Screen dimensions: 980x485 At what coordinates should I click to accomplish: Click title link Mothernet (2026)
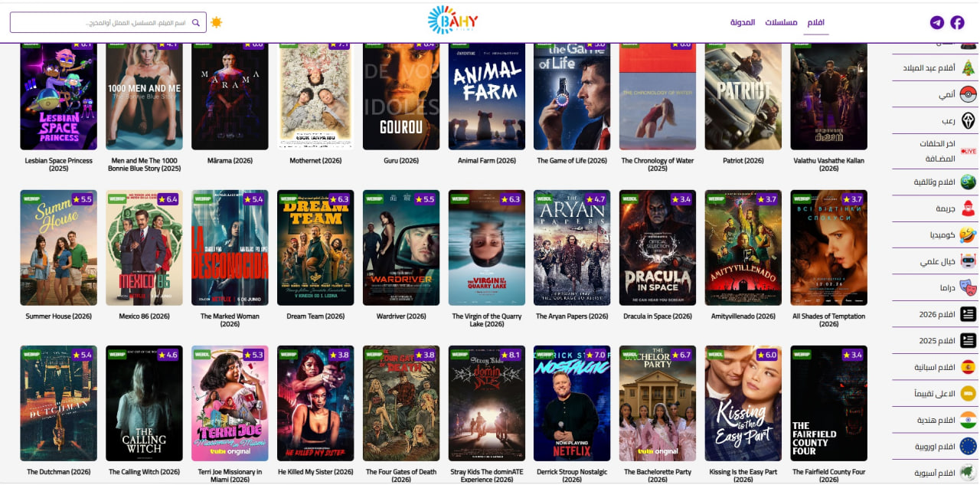tap(315, 161)
